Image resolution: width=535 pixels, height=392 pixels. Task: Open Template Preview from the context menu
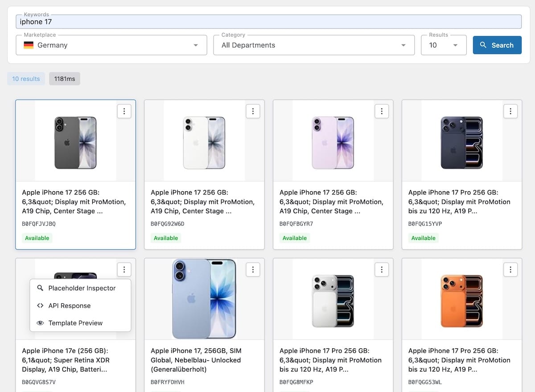tap(75, 323)
